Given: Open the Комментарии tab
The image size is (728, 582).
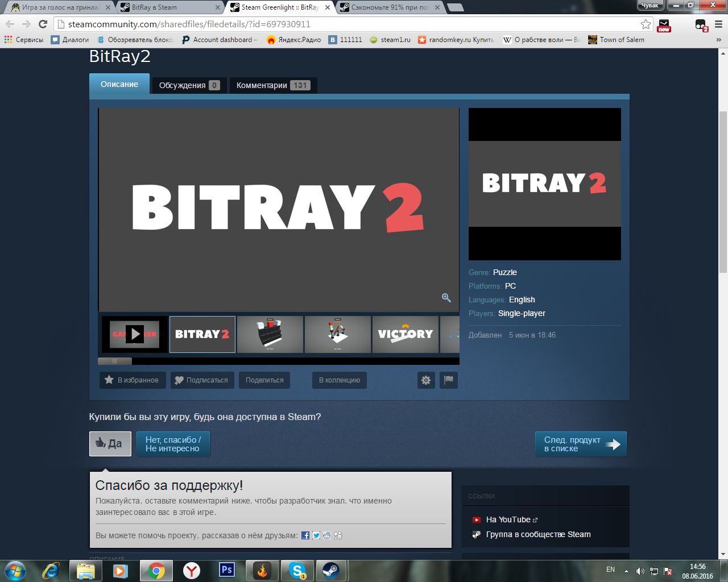Looking at the screenshot, I should 274,85.
